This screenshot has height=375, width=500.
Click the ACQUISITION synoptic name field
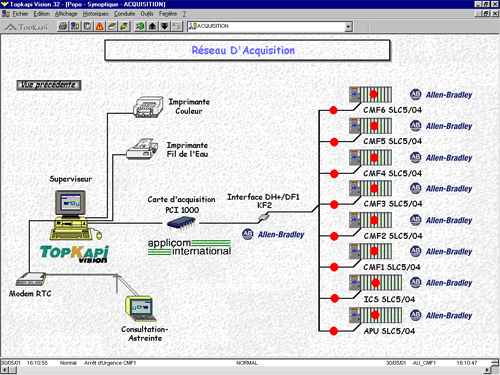(x=266, y=26)
